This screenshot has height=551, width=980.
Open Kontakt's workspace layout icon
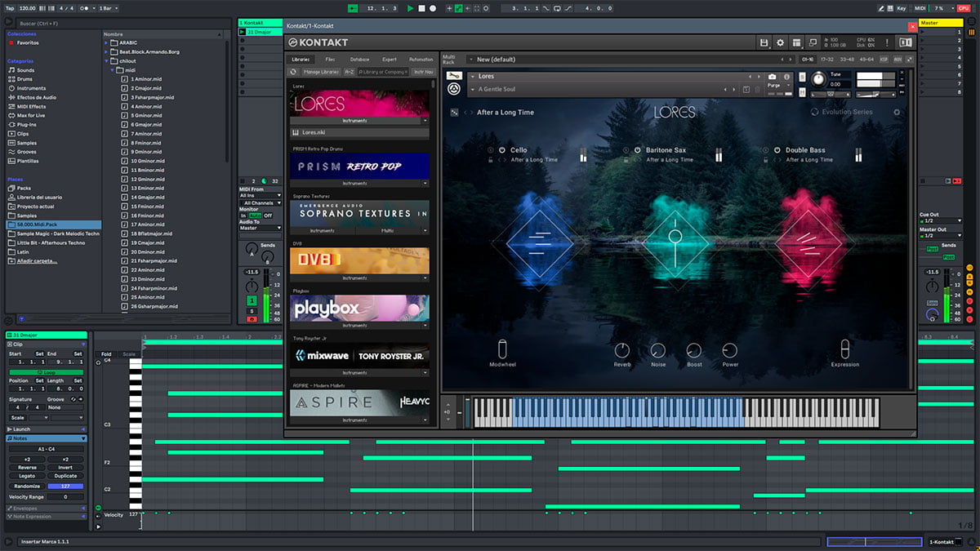click(796, 42)
